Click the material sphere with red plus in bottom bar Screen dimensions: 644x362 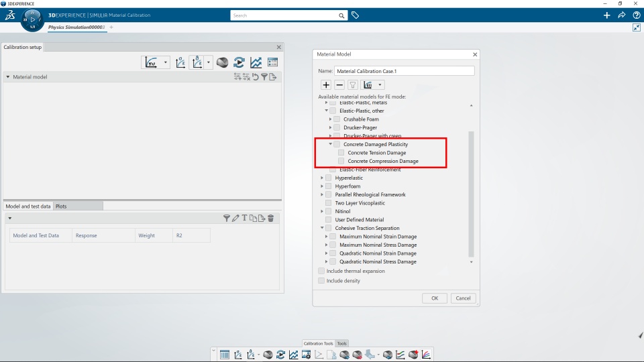click(x=413, y=355)
